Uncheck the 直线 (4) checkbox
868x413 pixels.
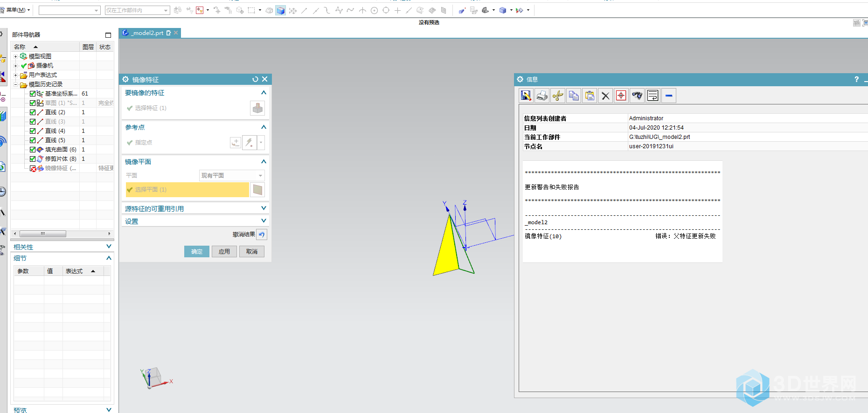pos(33,131)
